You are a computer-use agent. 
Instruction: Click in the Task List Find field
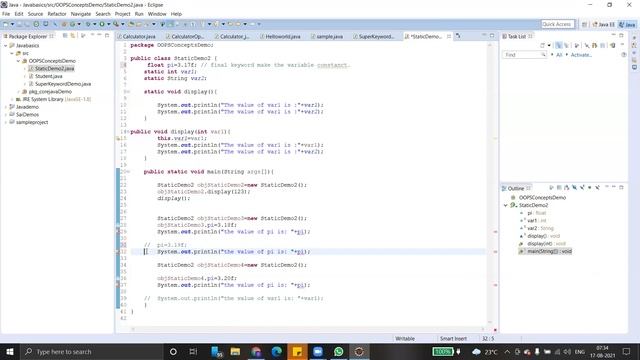coord(524,55)
